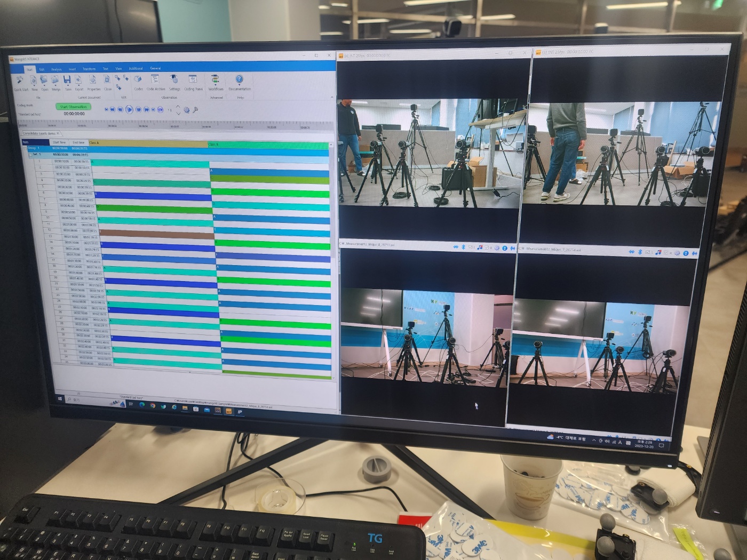Switch to the Additional ribbon tab
Viewport: 747px width, 560px height.
point(136,68)
